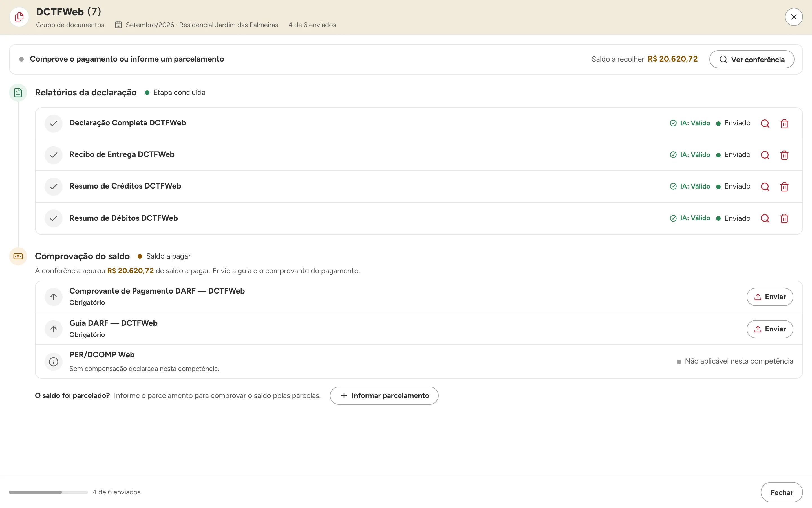812x508 pixels.
Task: Click '4 de 6 enviados' in header
Action: point(312,25)
